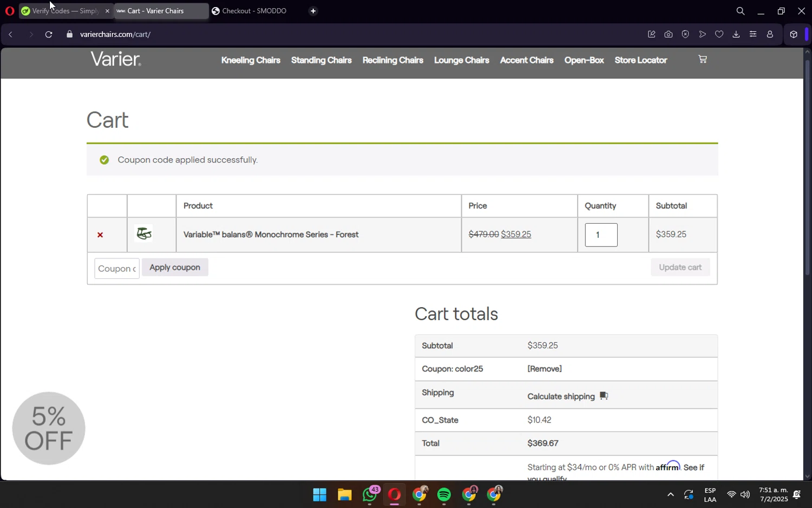Image resolution: width=812 pixels, height=508 pixels.
Task: Click the quantity field showing 1
Action: pyautogui.click(x=601, y=235)
